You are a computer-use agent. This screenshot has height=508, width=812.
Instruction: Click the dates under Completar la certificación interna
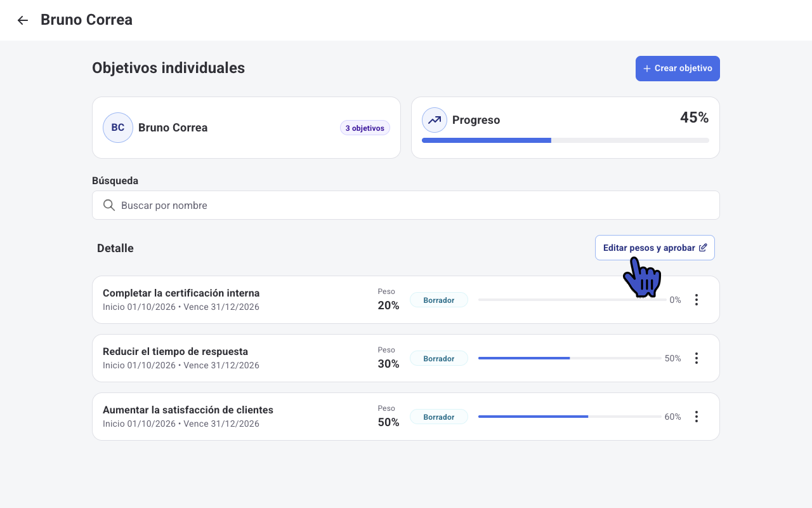coord(181,307)
